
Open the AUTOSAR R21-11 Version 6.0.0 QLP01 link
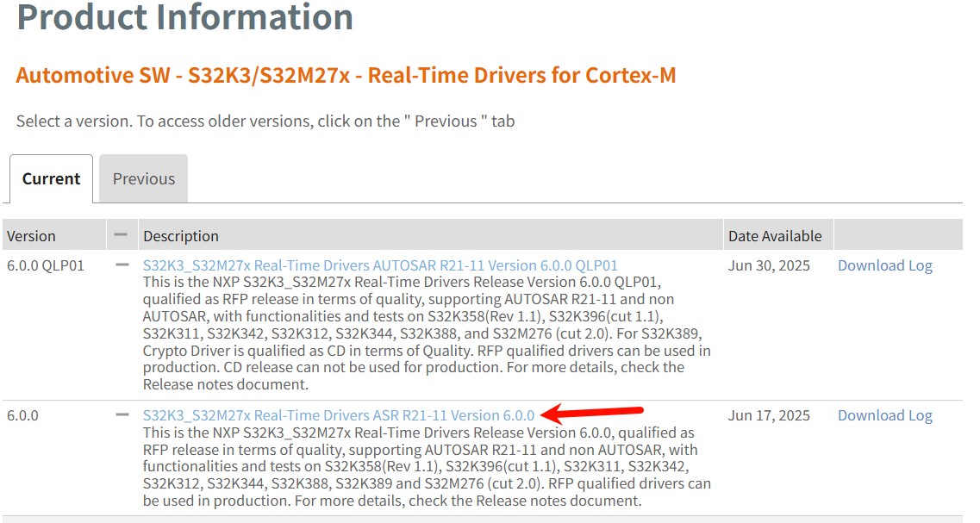[x=380, y=265]
